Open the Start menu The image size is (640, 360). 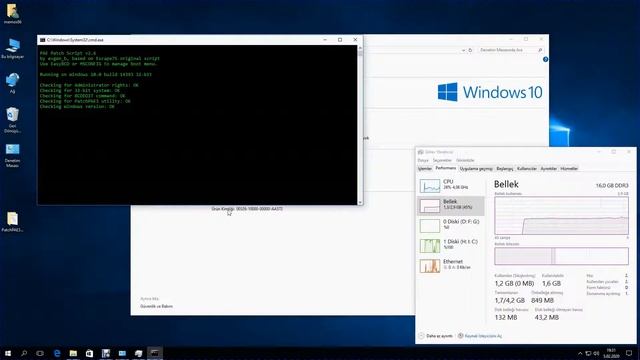click(8, 353)
